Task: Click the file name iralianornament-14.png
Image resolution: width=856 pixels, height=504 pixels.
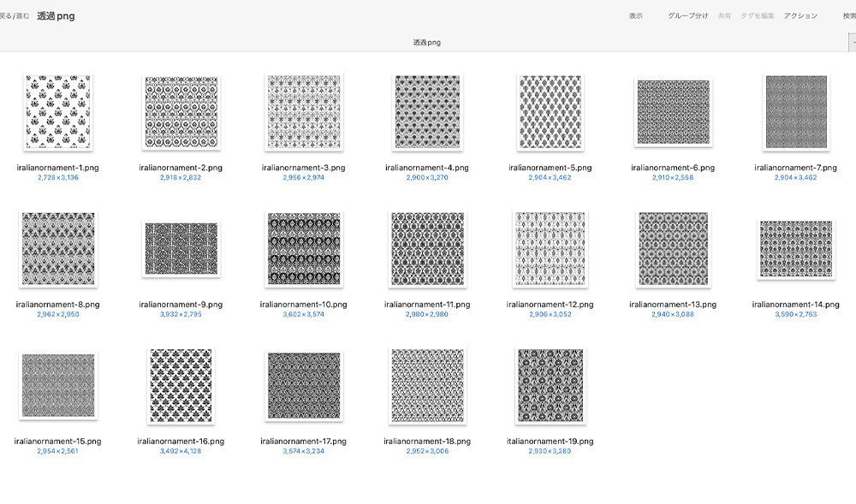Action: tap(796, 305)
